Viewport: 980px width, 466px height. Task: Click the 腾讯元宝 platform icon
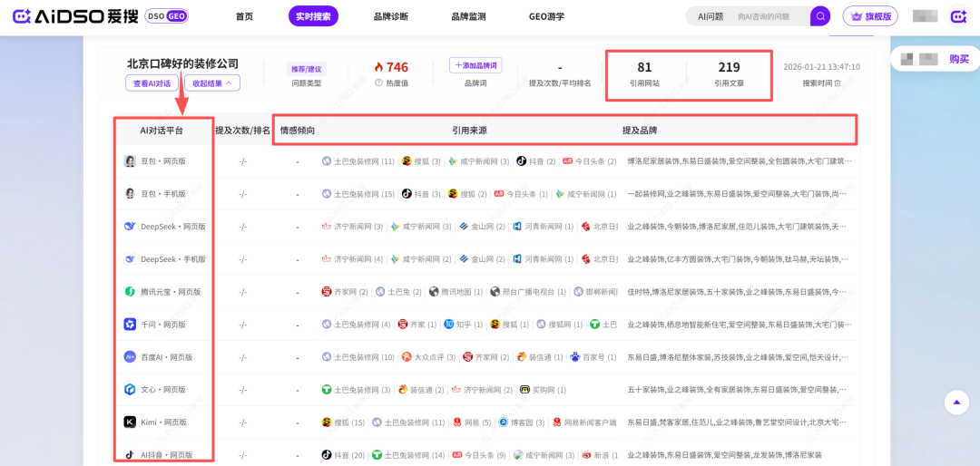coord(130,292)
